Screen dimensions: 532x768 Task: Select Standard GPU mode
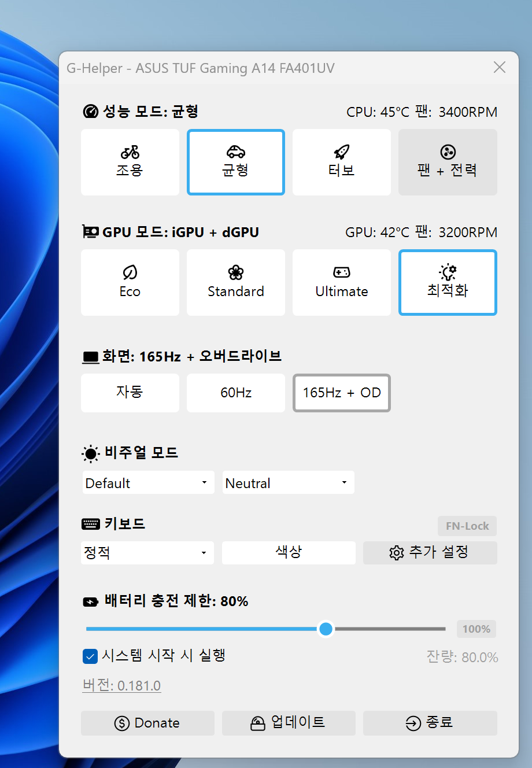coord(236,282)
